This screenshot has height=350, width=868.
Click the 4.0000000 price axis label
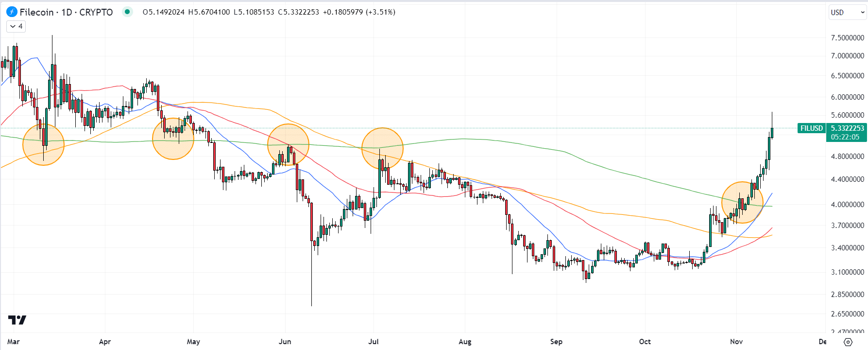tap(848, 204)
